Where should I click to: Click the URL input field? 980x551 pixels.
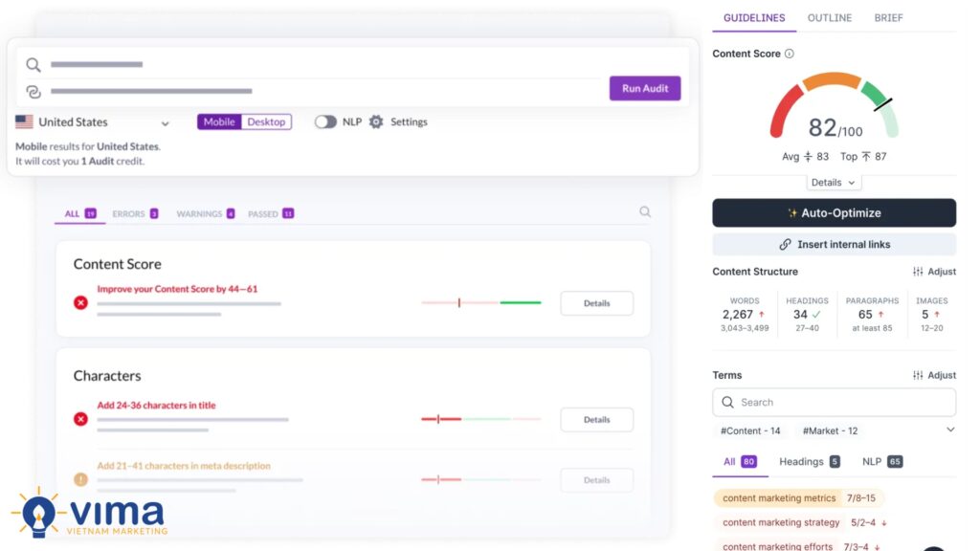click(313, 91)
